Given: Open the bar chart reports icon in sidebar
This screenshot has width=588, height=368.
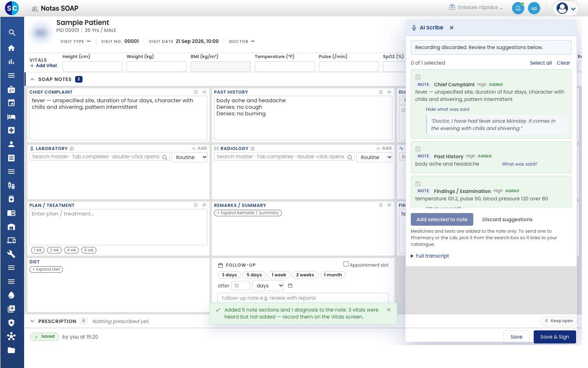Looking at the screenshot, I should tap(11, 62).
